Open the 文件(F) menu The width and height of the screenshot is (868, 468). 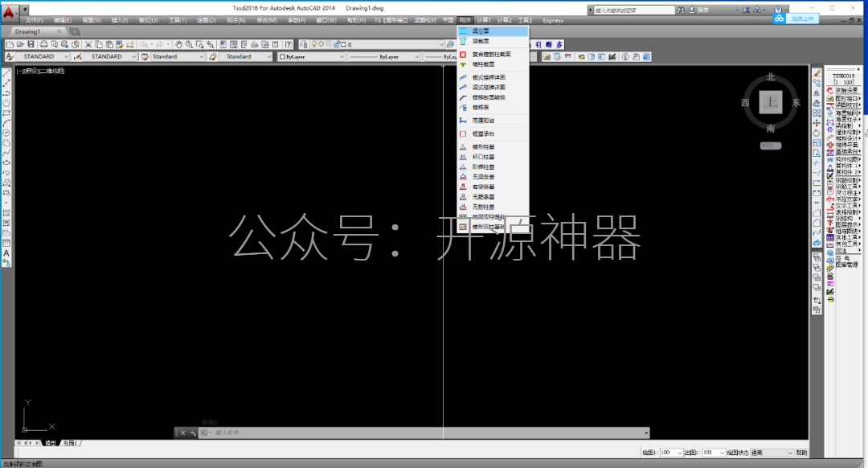[34, 20]
